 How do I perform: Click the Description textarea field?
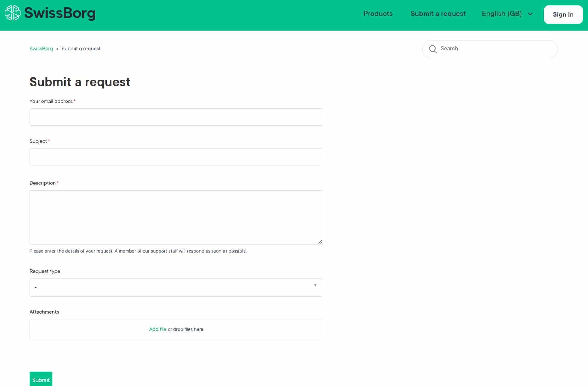(x=176, y=217)
